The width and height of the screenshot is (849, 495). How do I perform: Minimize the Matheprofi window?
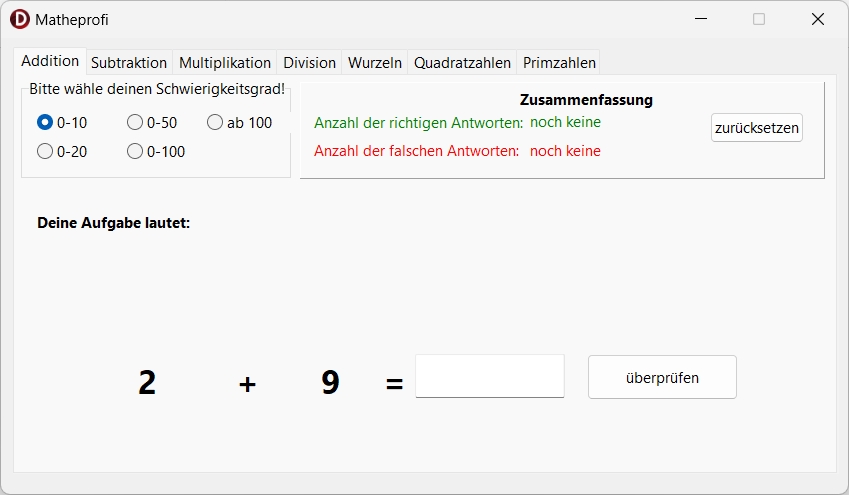coord(701,19)
